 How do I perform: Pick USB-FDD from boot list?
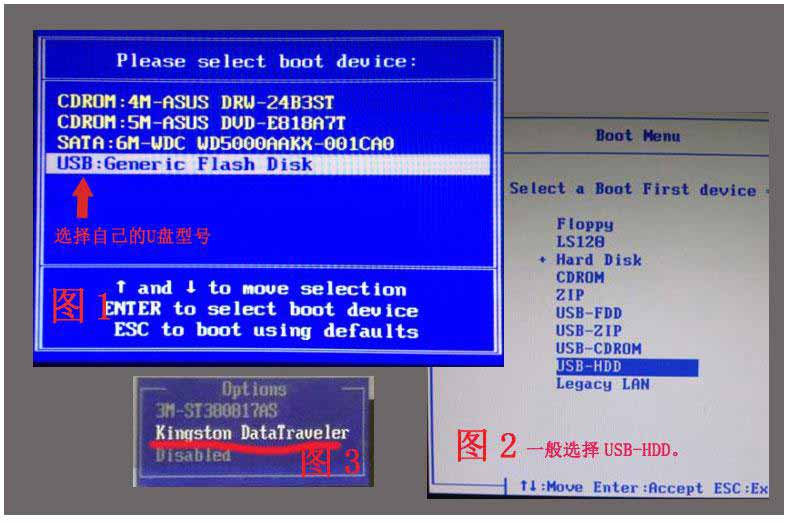coord(589,313)
